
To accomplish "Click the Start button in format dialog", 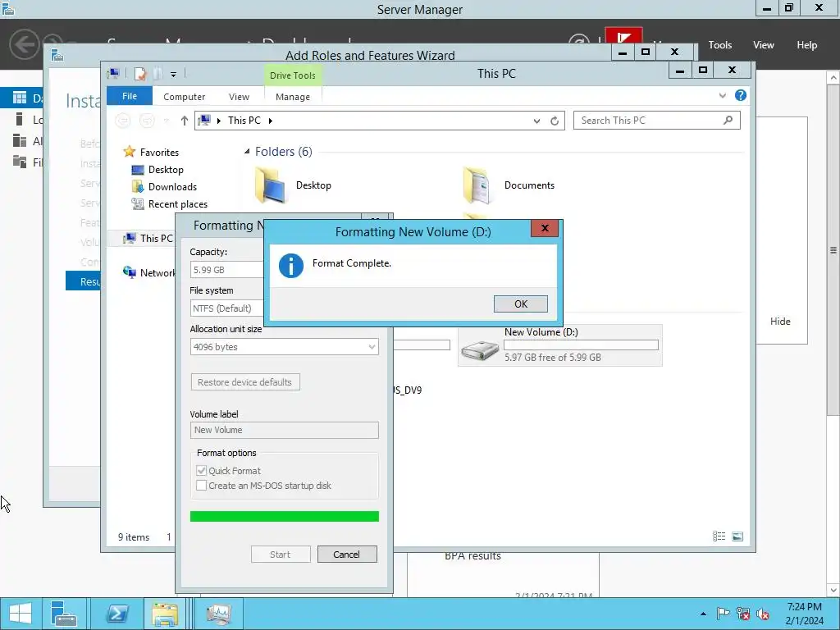I will click(x=281, y=555).
